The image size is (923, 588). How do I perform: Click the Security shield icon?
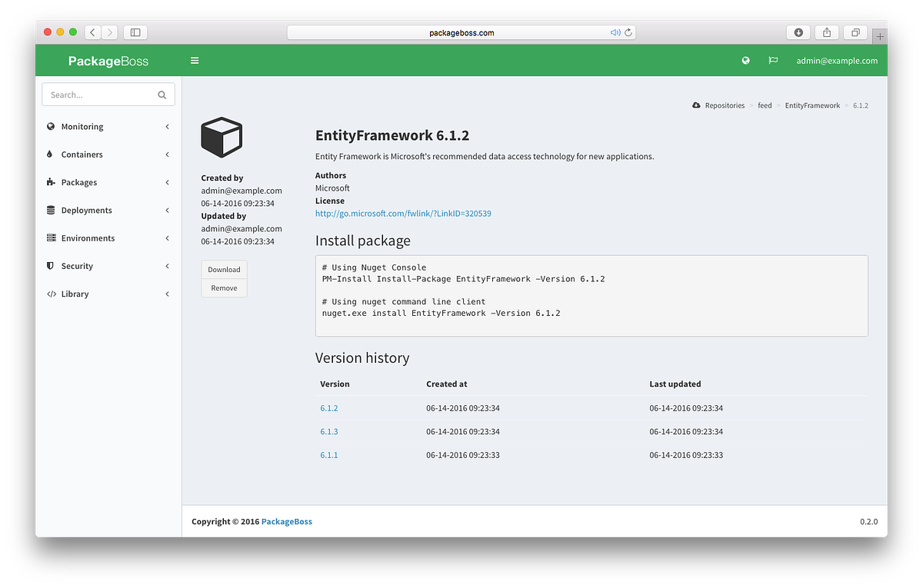tap(51, 266)
